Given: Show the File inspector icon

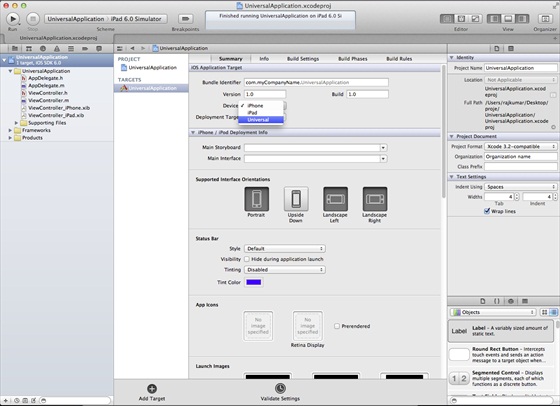Looking at the screenshot, I should [497, 49].
